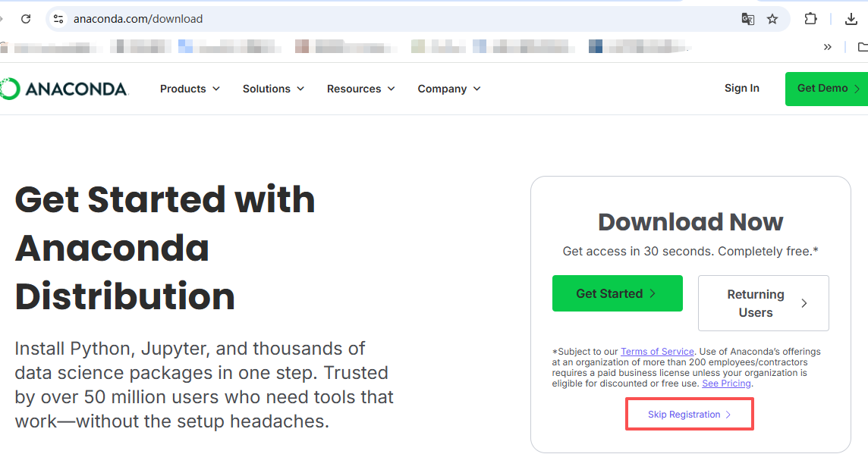Image resolution: width=868 pixels, height=454 pixels.
Task: Open the Terms of Service link
Action: (x=657, y=352)
